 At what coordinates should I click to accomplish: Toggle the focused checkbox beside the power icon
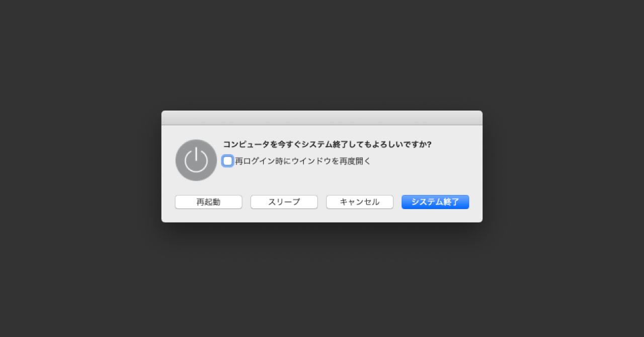(228, 161)
